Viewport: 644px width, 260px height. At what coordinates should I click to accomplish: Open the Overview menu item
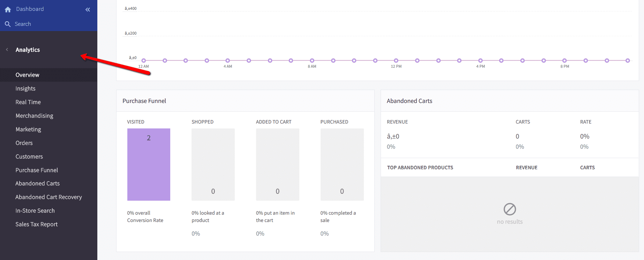coord(27,75)
